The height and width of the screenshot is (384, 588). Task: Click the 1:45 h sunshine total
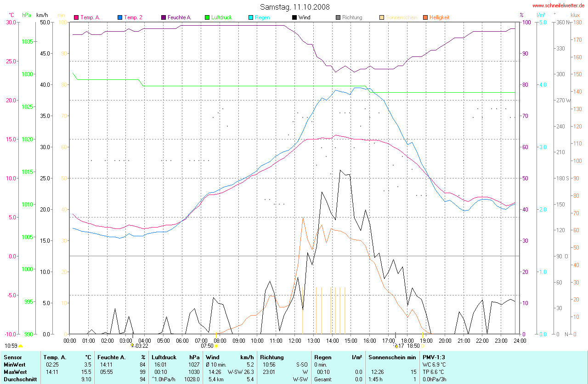coord(376,379)
